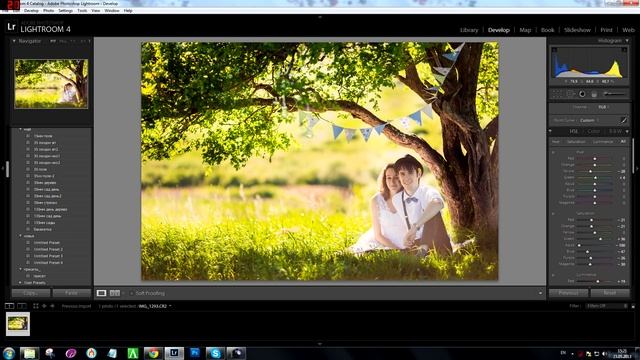
Task: Open the Window menu
Action: point(112,11)
